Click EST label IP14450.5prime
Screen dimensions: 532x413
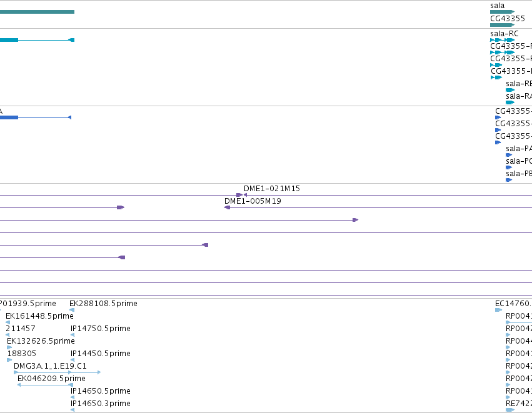click(101, 353)
